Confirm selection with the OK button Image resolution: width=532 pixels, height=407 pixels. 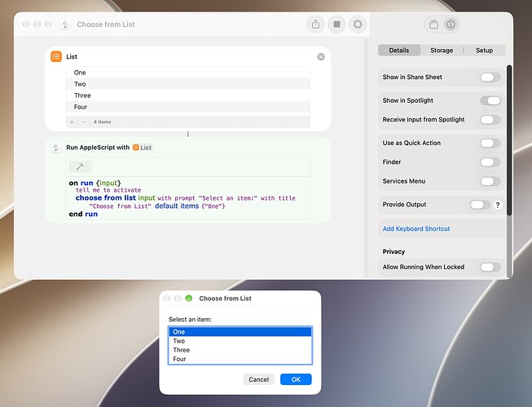tap(296, 379)
